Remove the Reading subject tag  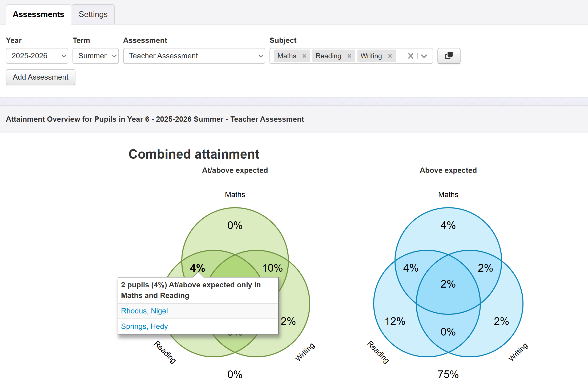coord(349,56)
